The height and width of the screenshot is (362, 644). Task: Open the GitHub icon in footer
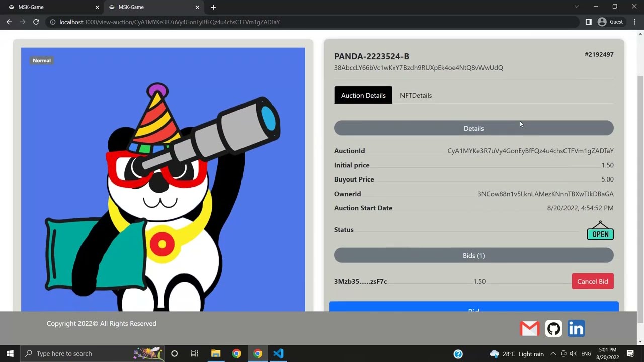pyautogui.click(x=553, y=328)
